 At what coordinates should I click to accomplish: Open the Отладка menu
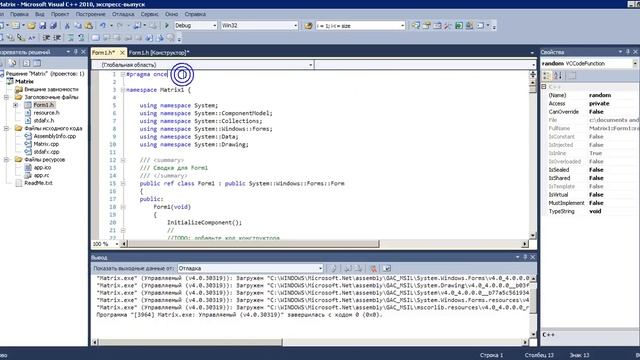(x=123, y=14)
